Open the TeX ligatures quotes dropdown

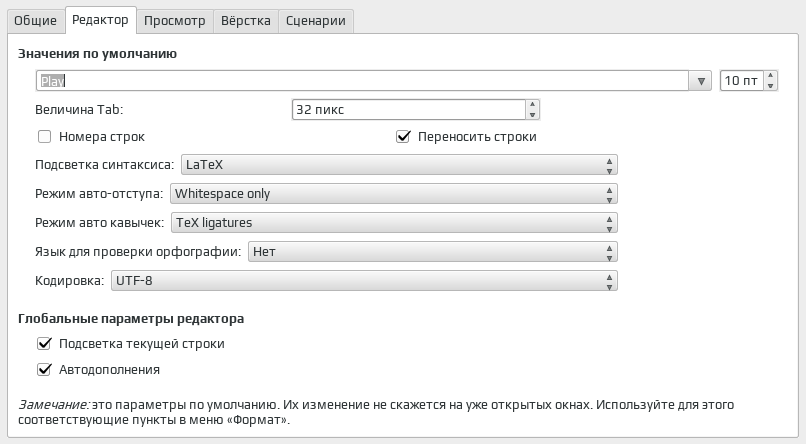(x=394, y=223)
